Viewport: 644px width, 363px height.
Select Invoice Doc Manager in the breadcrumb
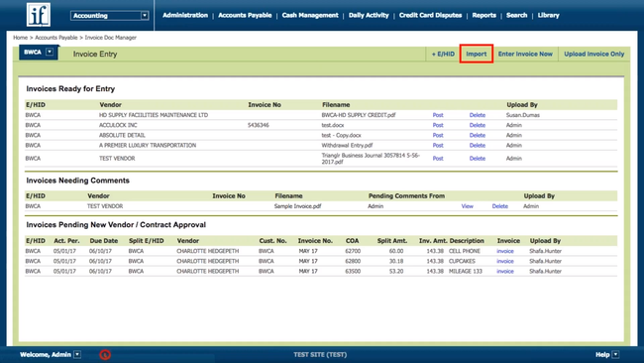(111, 38)
